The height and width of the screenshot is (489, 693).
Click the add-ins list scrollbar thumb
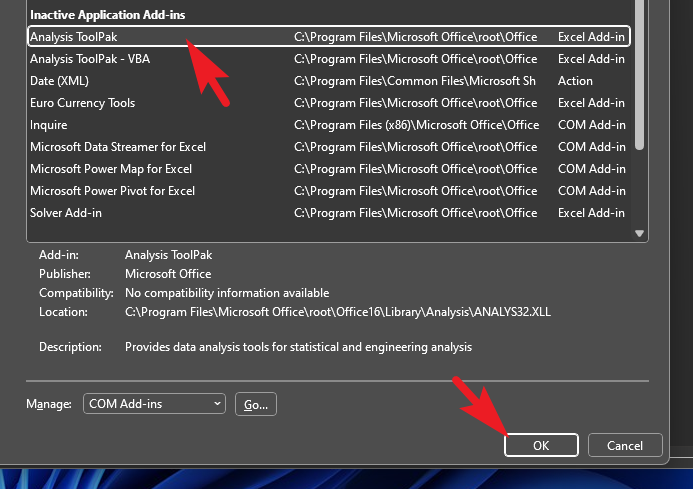tap(640, 75)
